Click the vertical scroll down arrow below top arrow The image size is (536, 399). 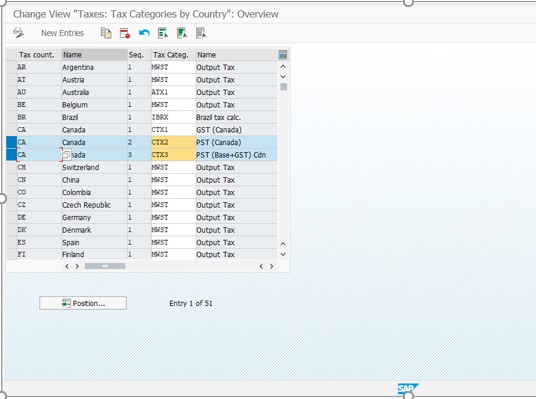(x=283, y=77)
